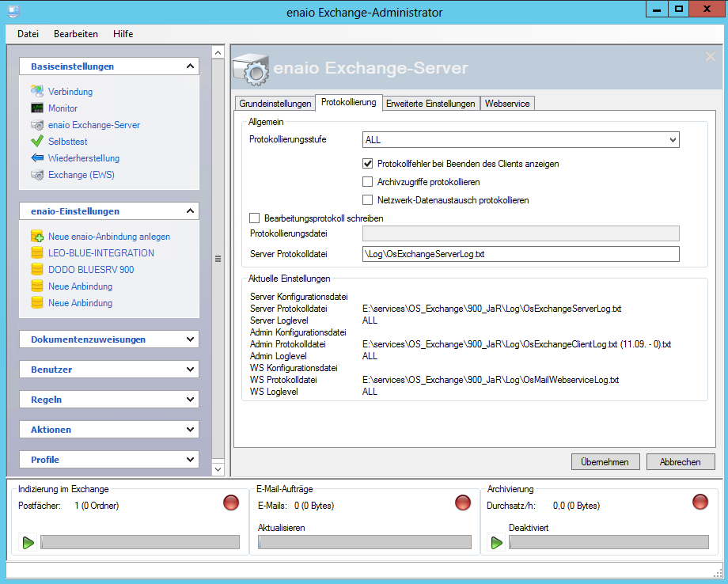Open the Bearbeiten menu
This screenshot has height=584, width=728.
[x=76, y=34]
